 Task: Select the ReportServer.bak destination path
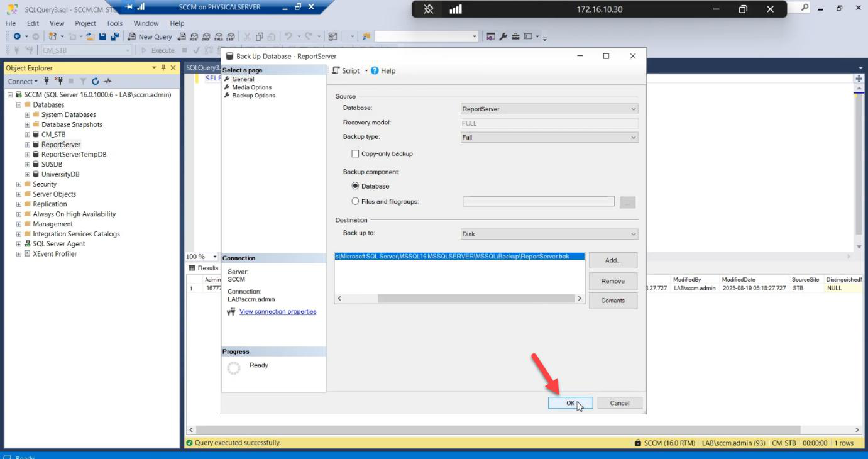pos(459,257)
